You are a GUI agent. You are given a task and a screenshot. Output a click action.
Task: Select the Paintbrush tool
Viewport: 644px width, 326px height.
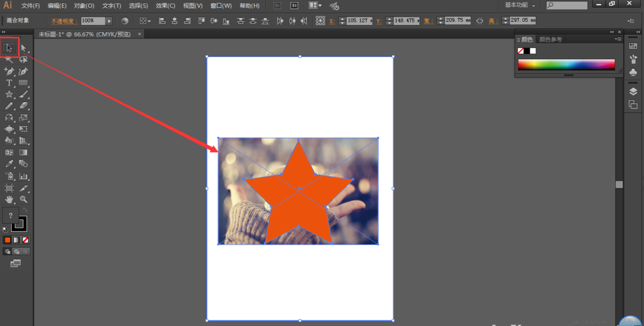point(23,94)
